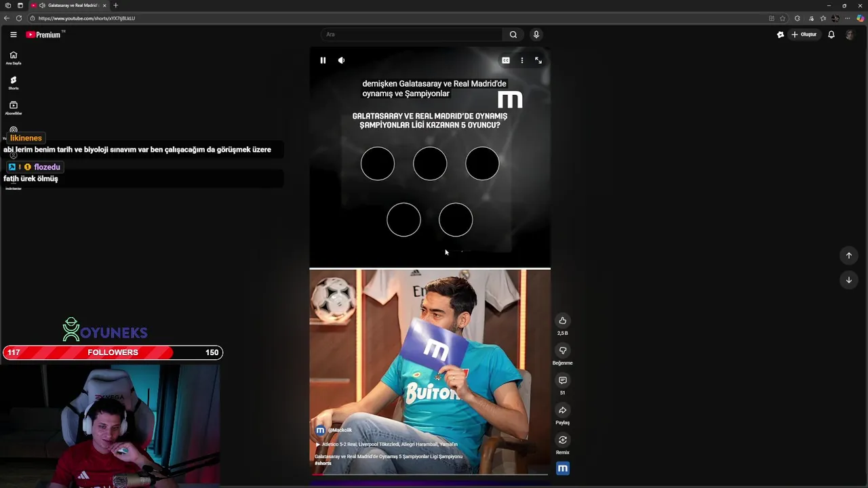Screen dimensions: 868x488
Task: Share the Short via Paylaş
Action: (x=562, y=410)
